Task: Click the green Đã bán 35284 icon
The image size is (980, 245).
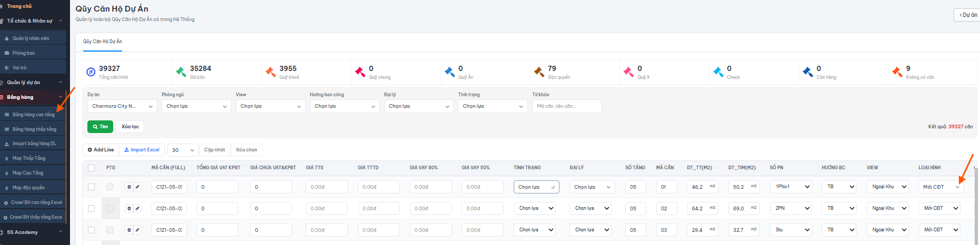Action: [x=181, y=72]
